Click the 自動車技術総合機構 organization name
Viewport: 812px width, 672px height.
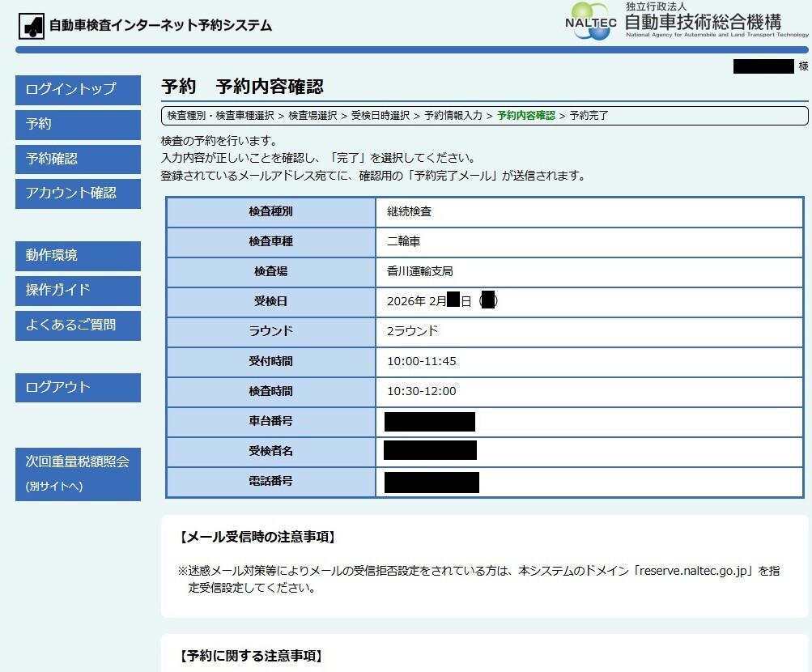704,22
